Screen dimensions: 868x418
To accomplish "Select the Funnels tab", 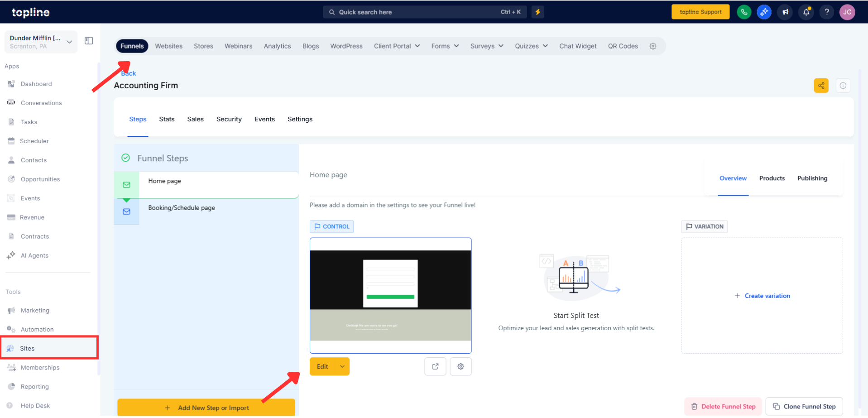I will coord(132,46).
